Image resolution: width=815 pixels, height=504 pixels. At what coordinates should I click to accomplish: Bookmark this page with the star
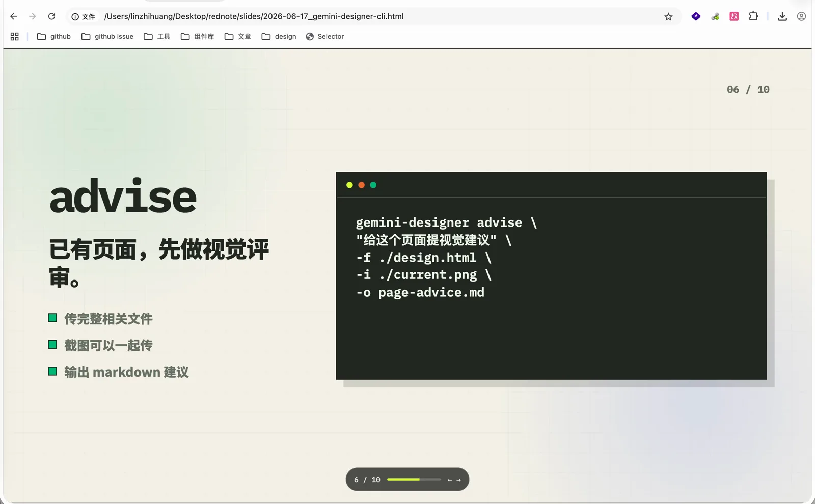tap(668, 17)
